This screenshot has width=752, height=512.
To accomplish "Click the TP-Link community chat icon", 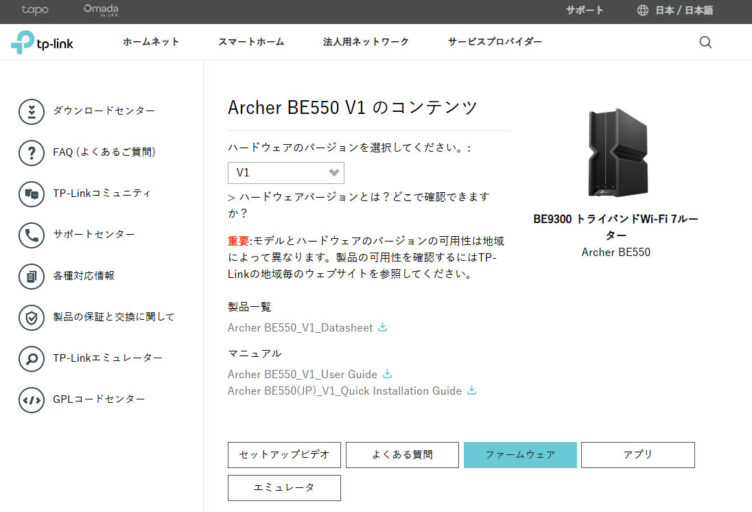I will [x=32, y=194].
